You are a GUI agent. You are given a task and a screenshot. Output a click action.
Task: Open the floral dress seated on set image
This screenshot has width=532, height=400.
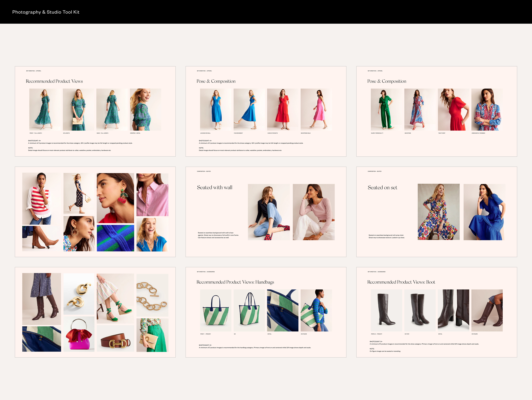click(438, 212)
